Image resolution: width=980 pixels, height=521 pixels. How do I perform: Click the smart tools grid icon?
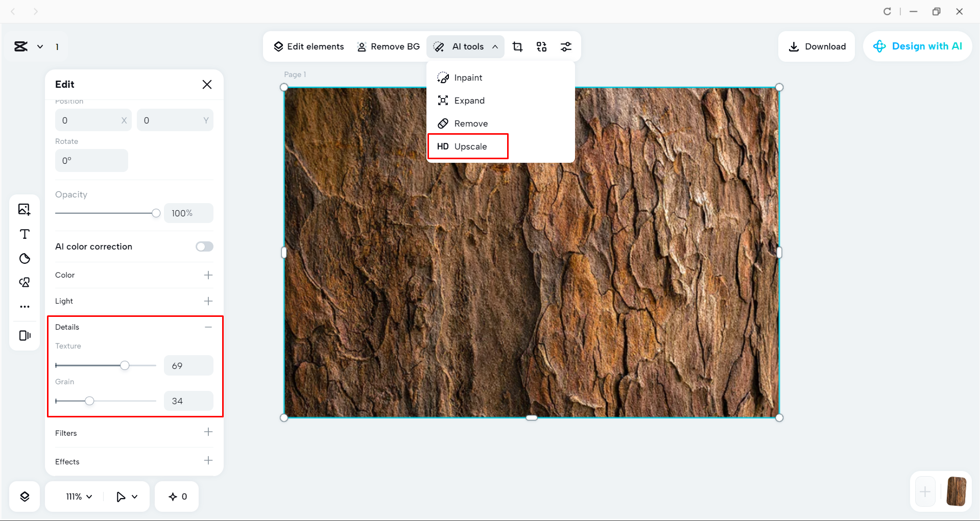click(x=541, y=46)
